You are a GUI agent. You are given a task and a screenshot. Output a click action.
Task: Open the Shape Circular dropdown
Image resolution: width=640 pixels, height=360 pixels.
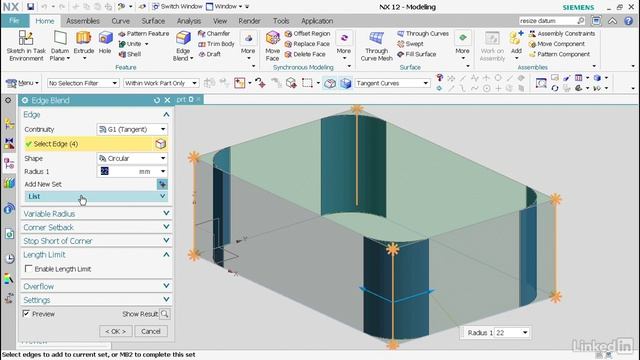[132, 158]
